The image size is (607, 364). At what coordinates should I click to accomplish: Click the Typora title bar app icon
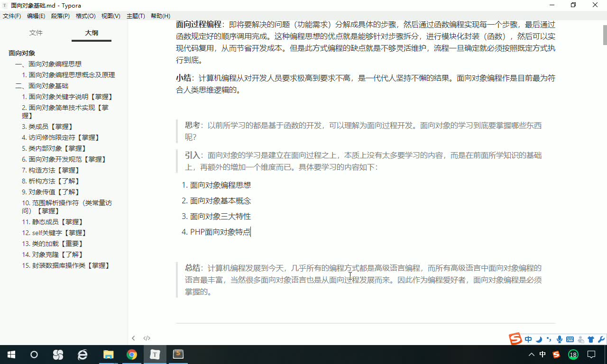pyautogui.click(x=5, y=5)
